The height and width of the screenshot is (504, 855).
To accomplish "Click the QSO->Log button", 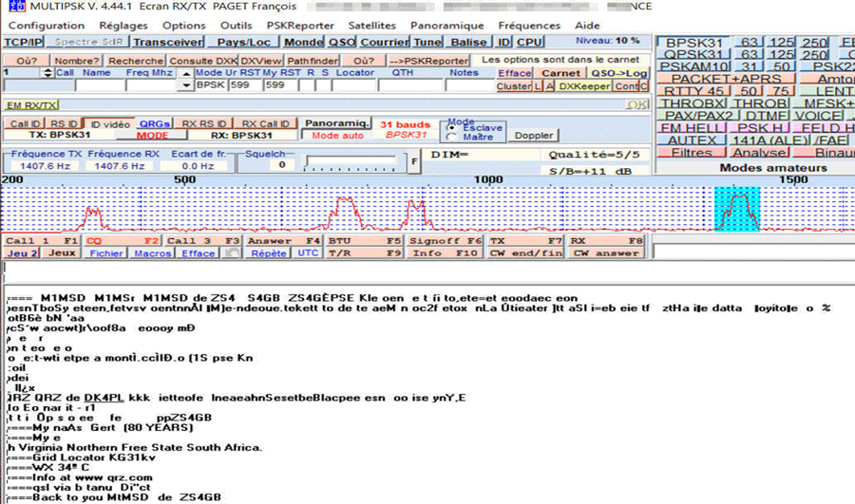I will pyautogui.click(x=618, y=73).
